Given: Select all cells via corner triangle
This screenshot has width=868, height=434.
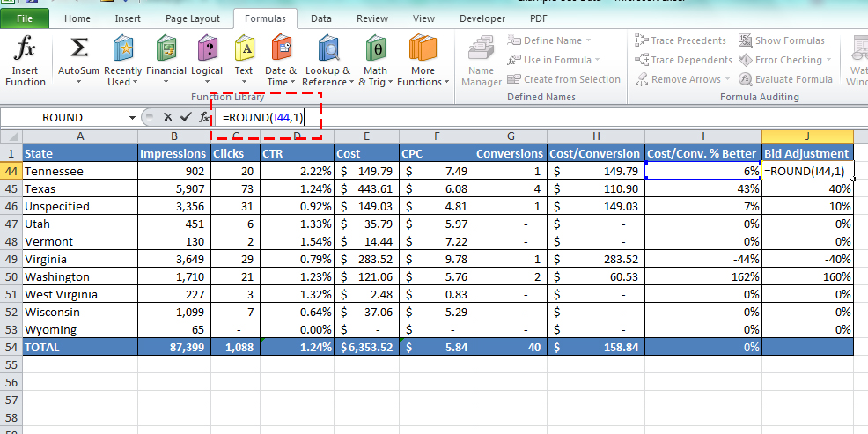Looking at the screenshot, I should 11,136.
